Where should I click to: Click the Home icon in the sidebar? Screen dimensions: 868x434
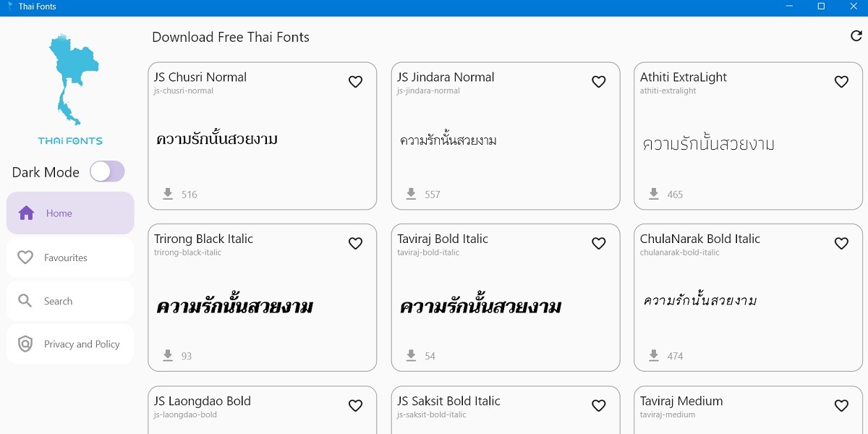27,213
